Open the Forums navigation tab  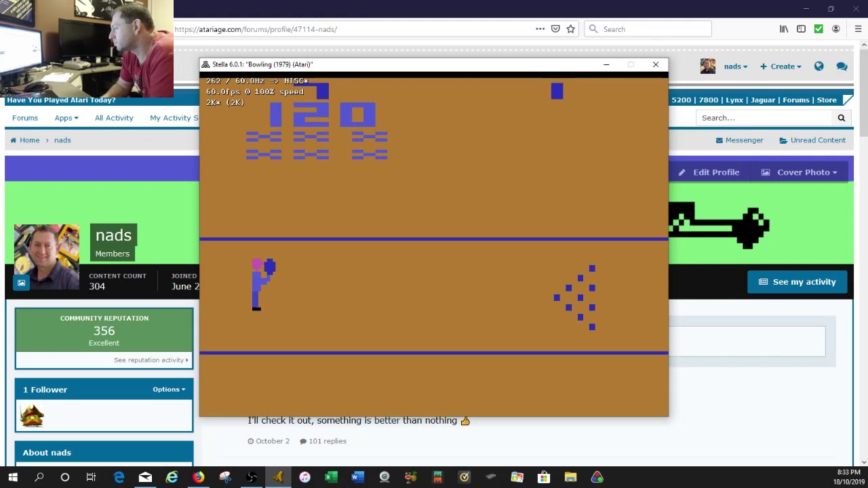(25, 118)
